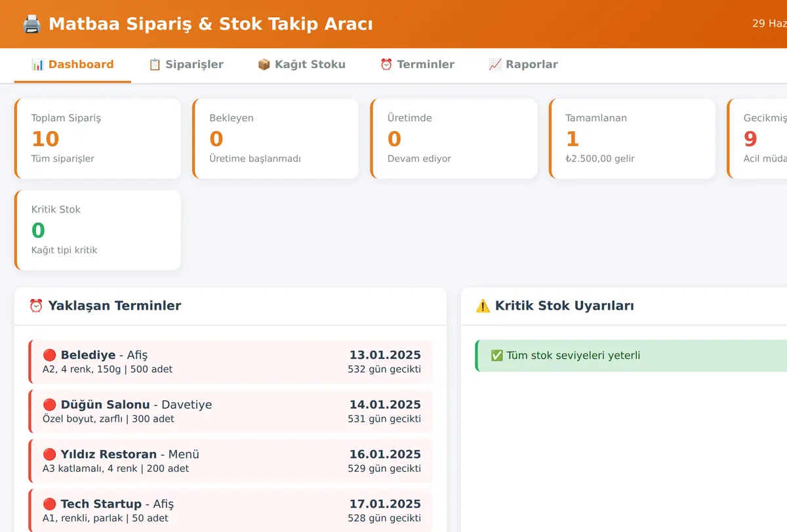Click the date 13.01.2025
This screenshot has width=787, height=532.
click(x=385, y=356)
